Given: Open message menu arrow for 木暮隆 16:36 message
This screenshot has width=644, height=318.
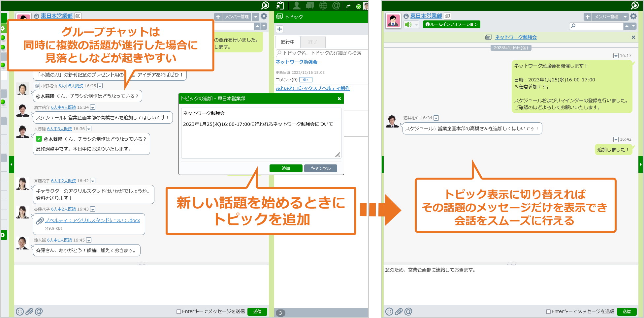Looking at the screenshot, I should (89, 129).
